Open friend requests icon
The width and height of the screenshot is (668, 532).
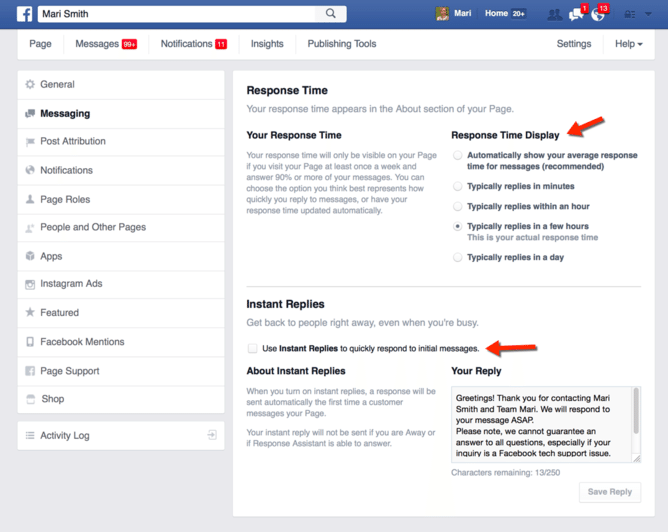pos(554,15)
